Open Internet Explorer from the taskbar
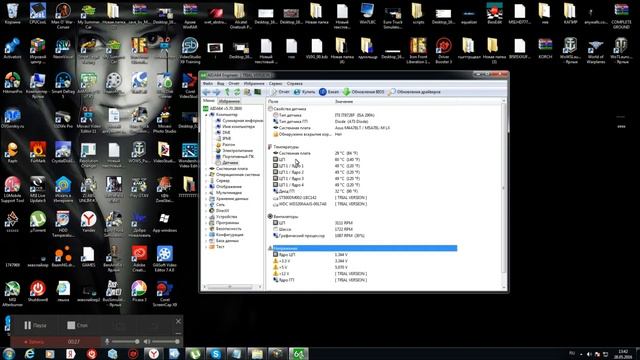This screenshot has height=360, width=640. tap(29, 354)
